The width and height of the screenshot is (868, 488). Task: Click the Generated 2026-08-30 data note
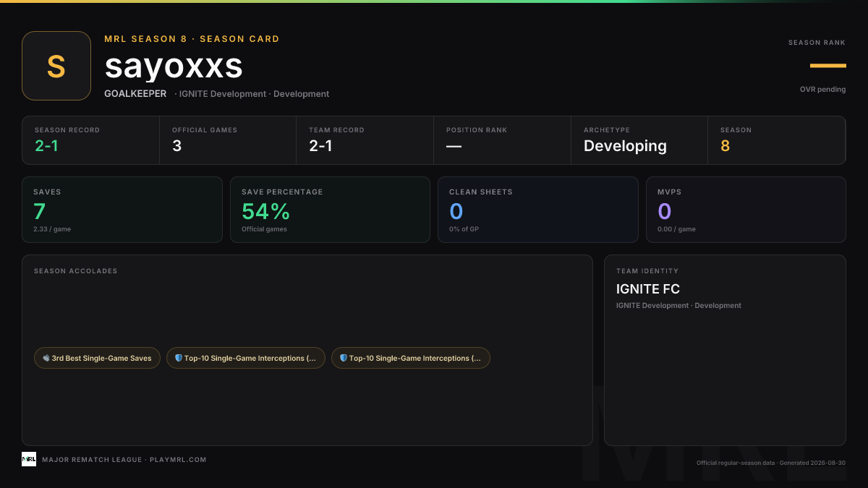coord(812,463)
